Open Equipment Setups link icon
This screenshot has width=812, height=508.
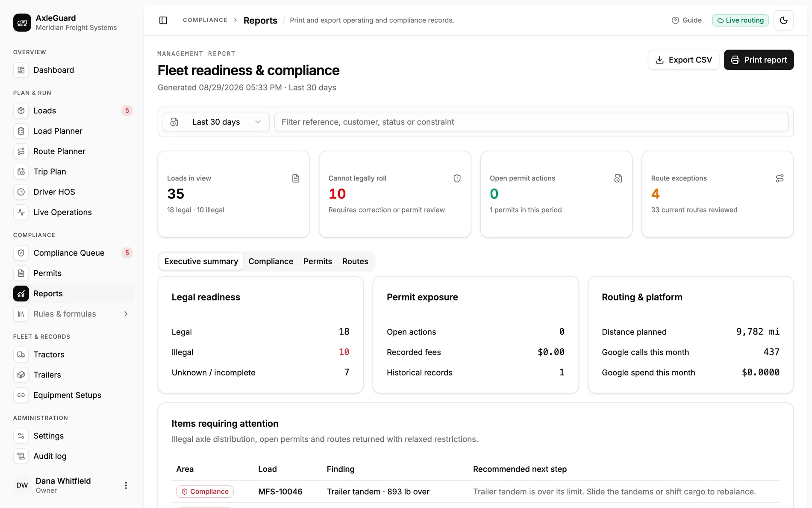[21, 395]
